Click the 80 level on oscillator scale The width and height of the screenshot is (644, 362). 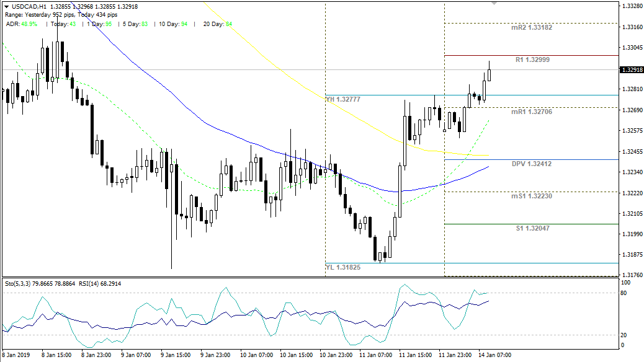coord(624,293)
